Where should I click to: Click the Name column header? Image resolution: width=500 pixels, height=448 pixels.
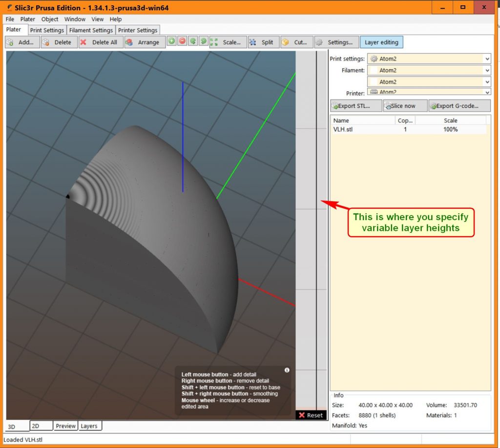(363, 121)
